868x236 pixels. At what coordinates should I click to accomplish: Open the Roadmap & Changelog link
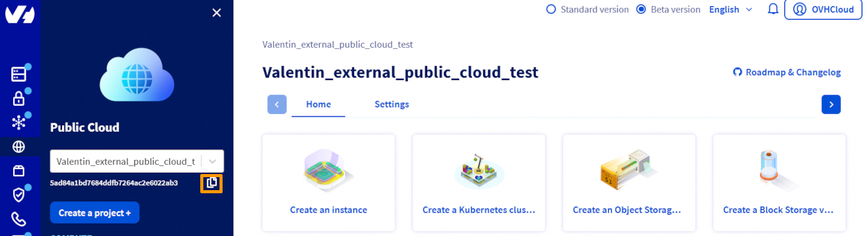tap(787, 72)
